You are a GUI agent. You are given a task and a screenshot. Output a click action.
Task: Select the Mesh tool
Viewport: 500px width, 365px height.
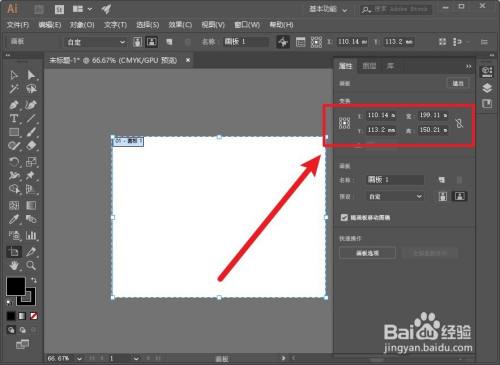[x=14, y=205]
